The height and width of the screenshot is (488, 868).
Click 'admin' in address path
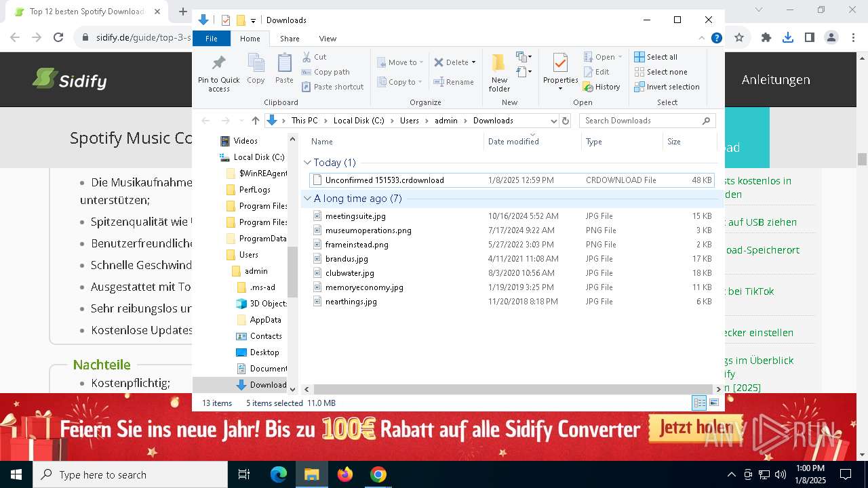pyautogui.click(x=446, y=121)
